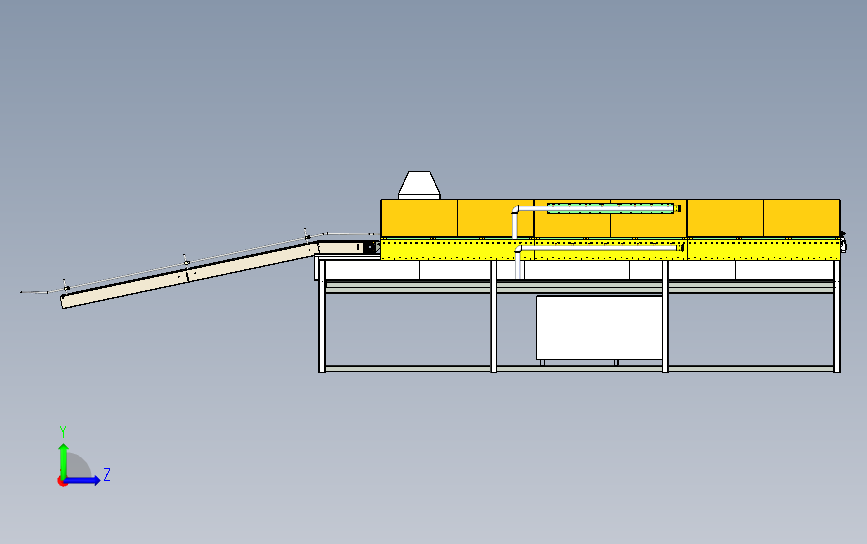Select the green tube on the orange housing
Screen dimensions: 867x544
(610, 208)
